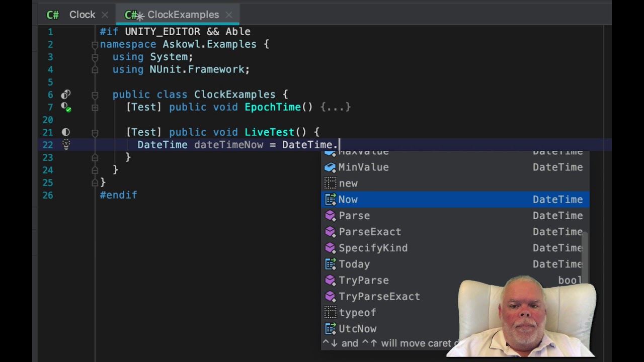Click the bool return type of TryParse
This screenshot has width=644, height=362.
pos(570,280)
